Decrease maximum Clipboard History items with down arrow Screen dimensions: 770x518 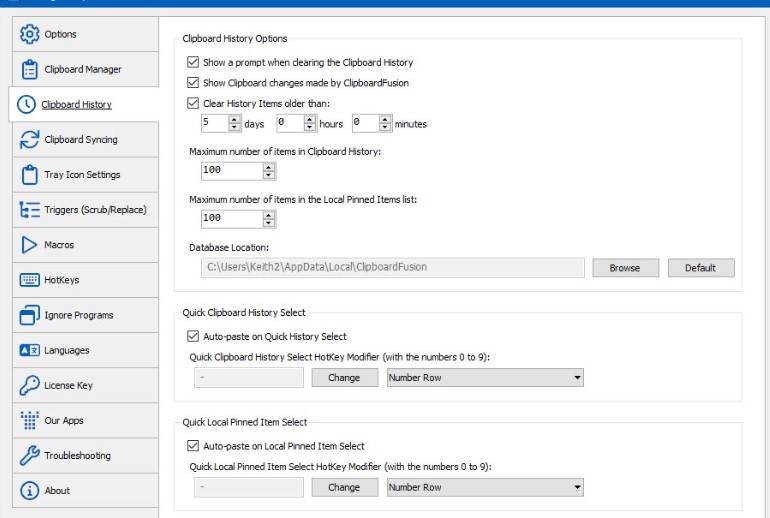(268, 175)
